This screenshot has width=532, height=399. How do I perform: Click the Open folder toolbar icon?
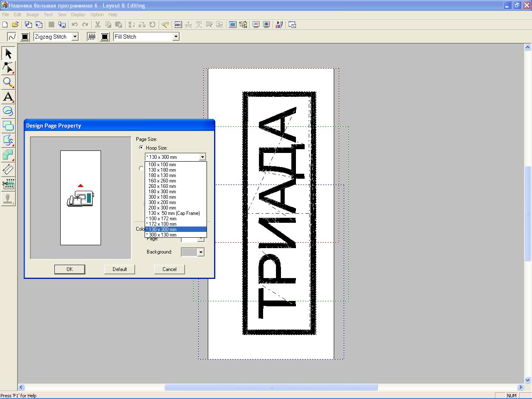click(15, 25)
